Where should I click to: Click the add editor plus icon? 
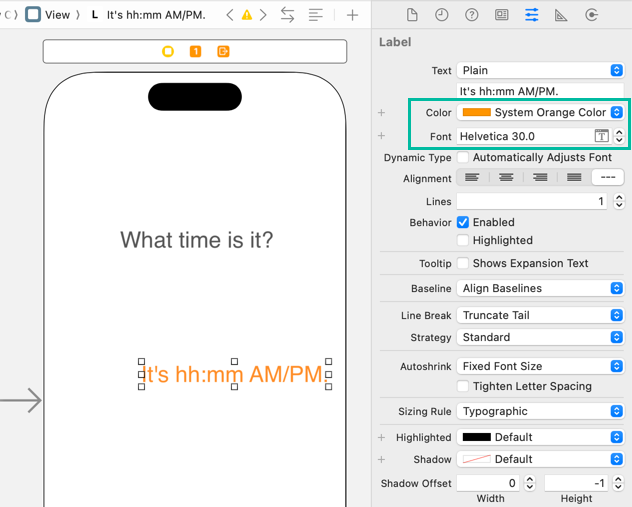[352, 15]
